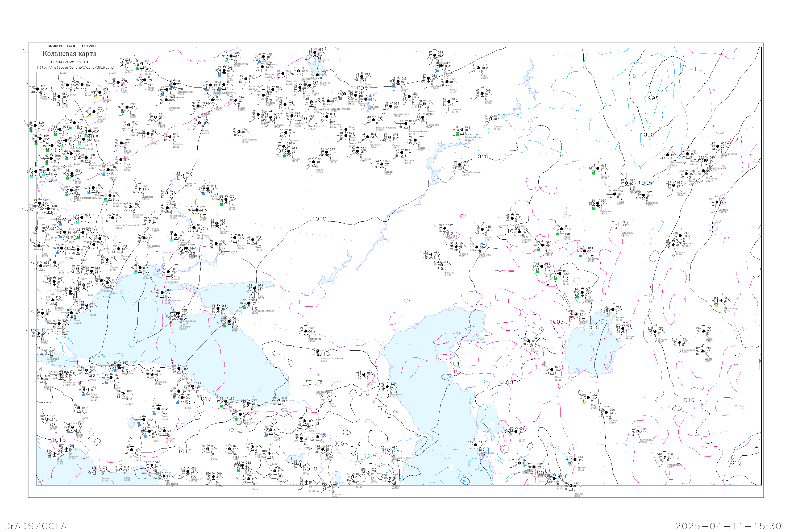Image resolution: width=798 pixels, height=532 pixels.
Task: Click the Suwalki 12195 yellow square marker
Action: 95,97
